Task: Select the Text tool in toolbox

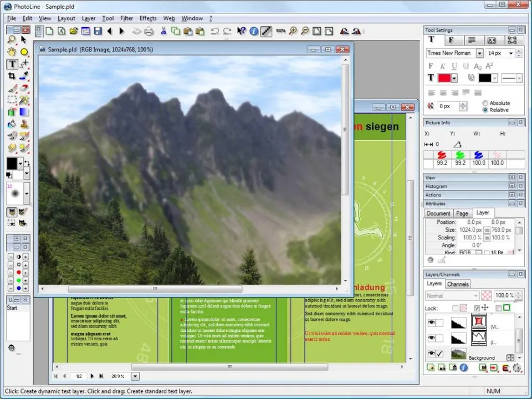Action: pyautogui.click(x=12, y=64)
